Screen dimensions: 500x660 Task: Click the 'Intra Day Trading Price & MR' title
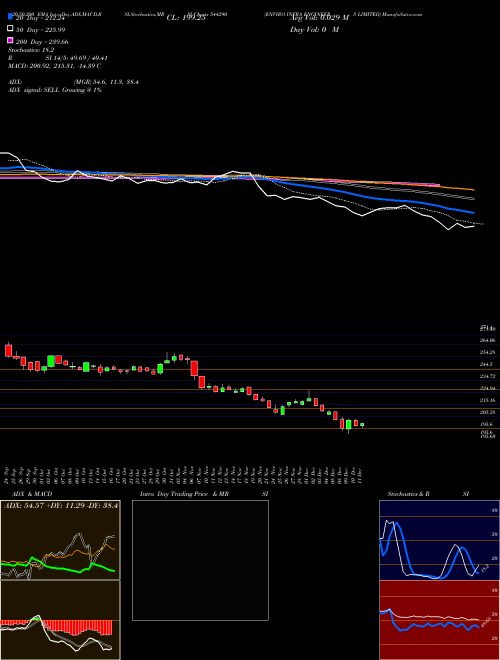tap(184, 494)
